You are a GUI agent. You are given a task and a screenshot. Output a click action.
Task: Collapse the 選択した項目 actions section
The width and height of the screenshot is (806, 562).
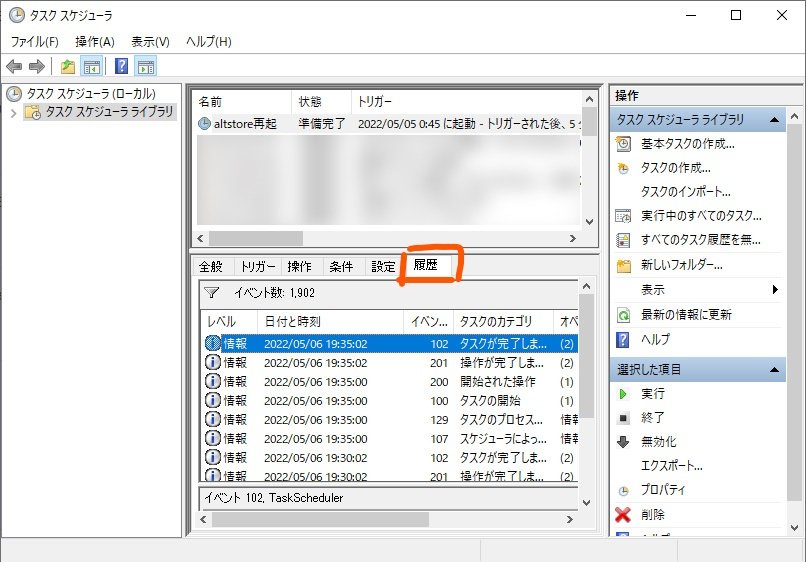[x=774, y=370]
